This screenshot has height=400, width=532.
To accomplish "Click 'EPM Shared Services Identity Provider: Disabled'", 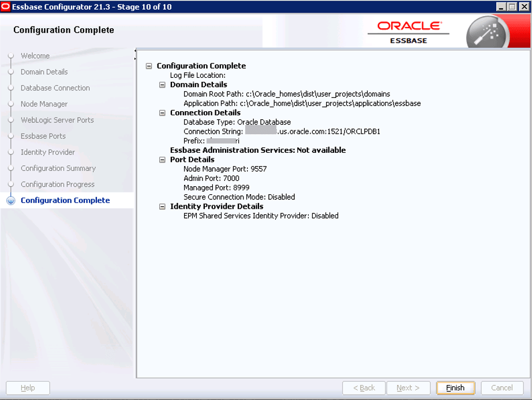I will (x=261, y=216).
